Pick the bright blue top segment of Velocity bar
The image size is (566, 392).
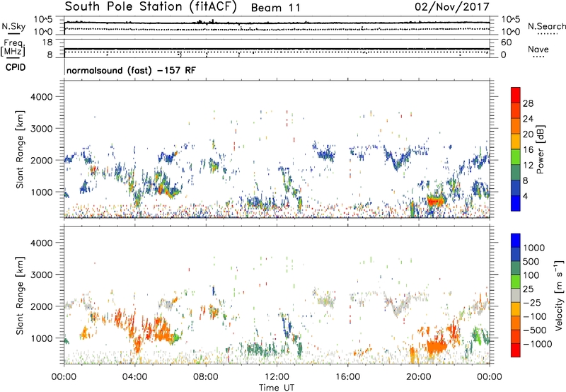tap(516, 241)
